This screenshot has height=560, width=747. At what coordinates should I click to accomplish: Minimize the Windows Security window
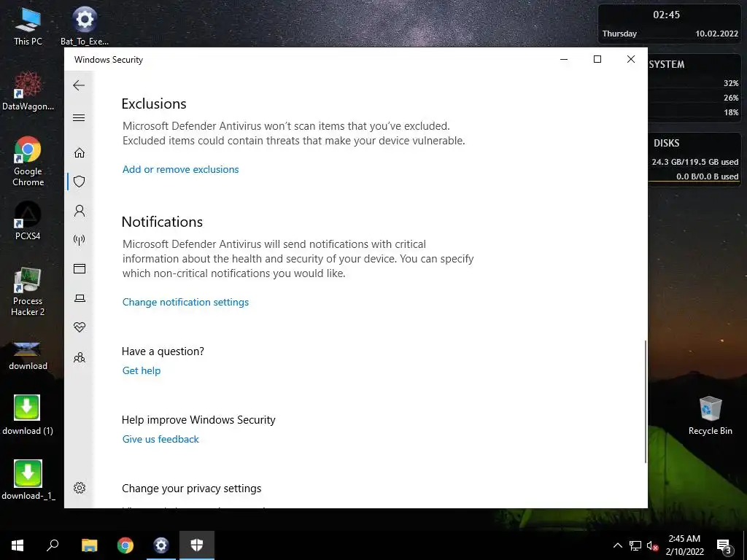(x=564, y=59)
